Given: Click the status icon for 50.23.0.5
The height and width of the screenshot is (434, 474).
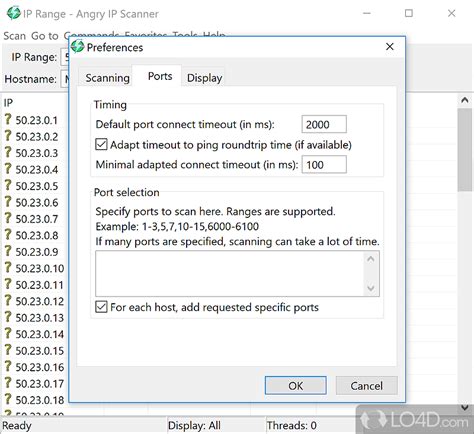Looking at the screenshot, I should point(8,185).
